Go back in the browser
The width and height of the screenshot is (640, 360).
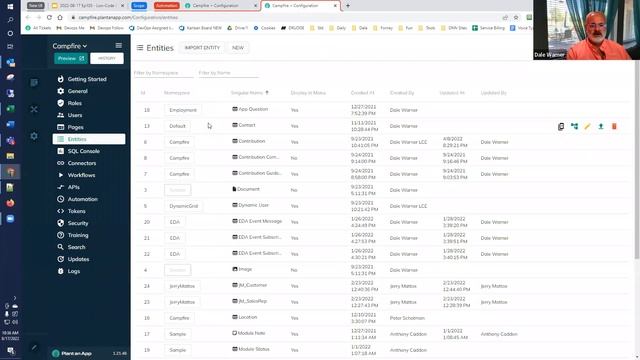(28, 18)
